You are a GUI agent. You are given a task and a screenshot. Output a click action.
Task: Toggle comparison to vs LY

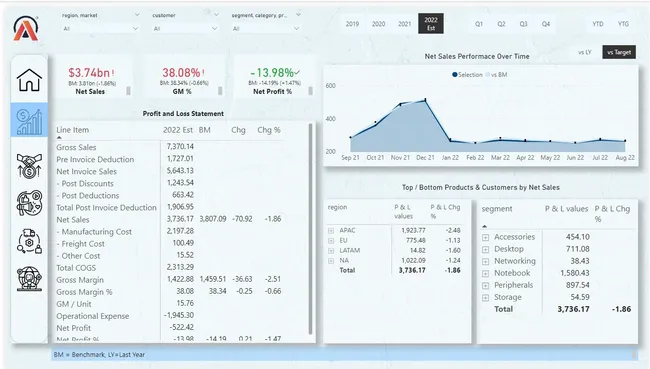585,52
